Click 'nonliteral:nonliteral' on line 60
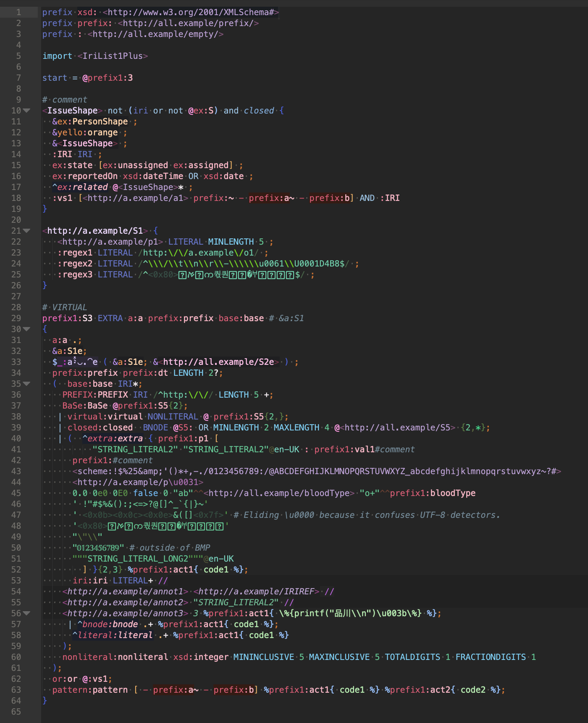The width and height of the screenshot is (588, 723). pos(115,657)
